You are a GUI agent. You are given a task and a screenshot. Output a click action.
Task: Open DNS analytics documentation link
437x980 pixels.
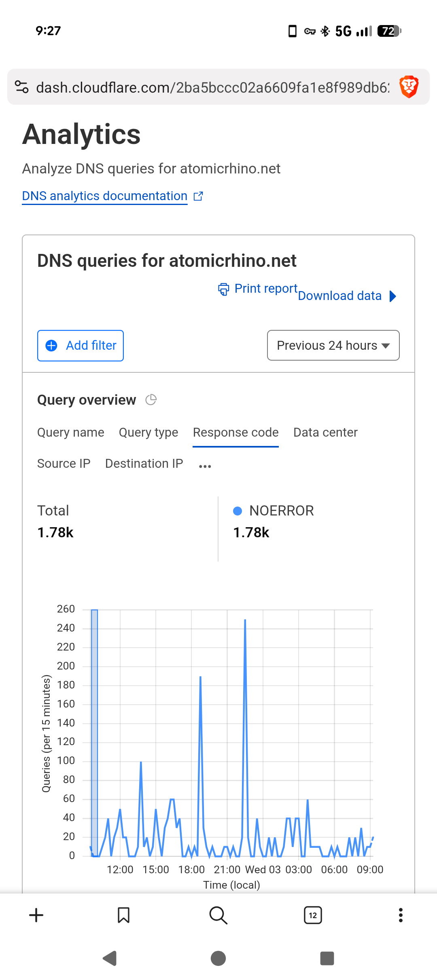(x=105, y=196)
